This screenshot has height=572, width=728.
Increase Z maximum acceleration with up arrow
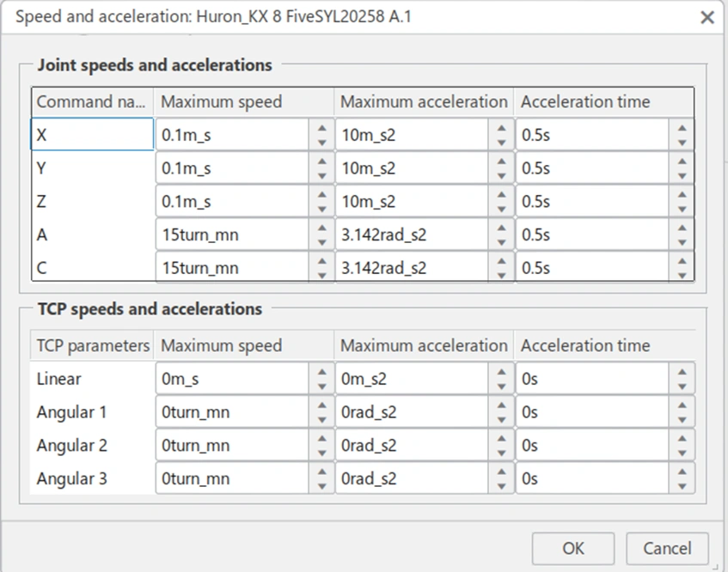502,194
